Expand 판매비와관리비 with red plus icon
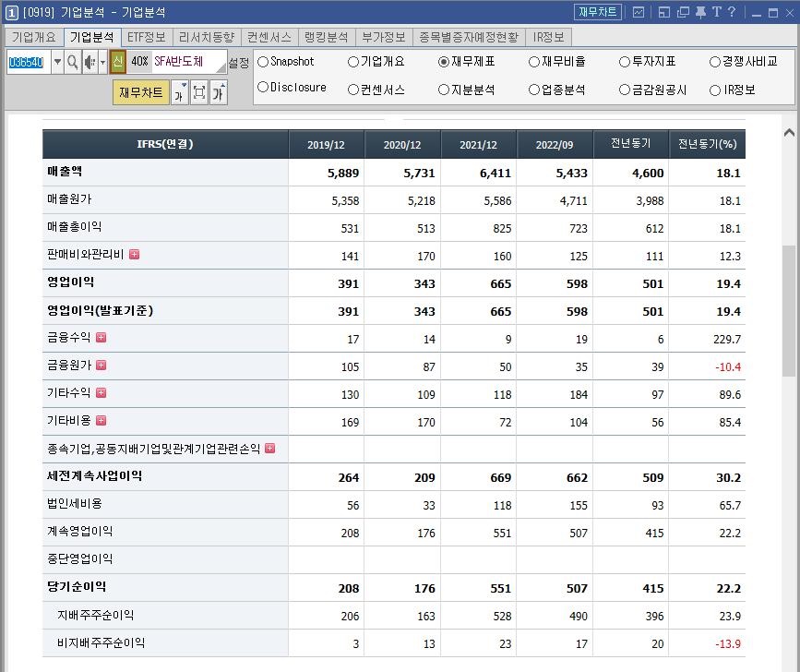The width and height of the screenshot is (800, 672). coord(134,254)
